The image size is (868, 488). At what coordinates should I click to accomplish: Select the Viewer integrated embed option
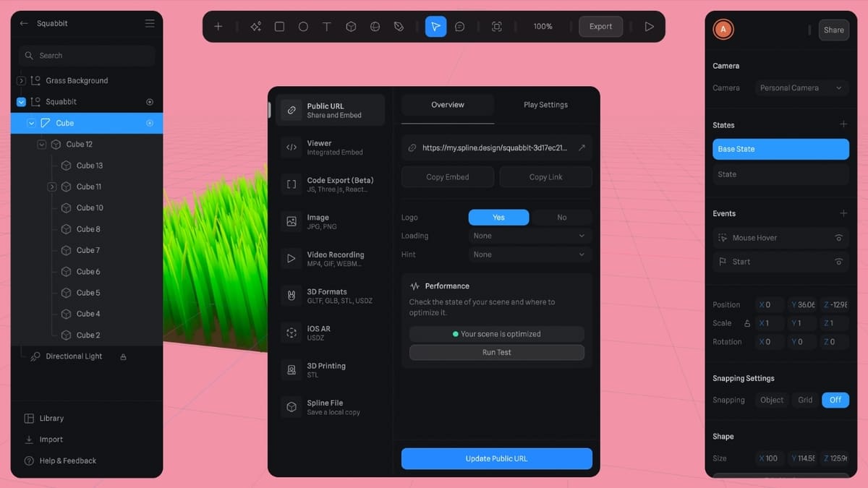coord(331,147)
